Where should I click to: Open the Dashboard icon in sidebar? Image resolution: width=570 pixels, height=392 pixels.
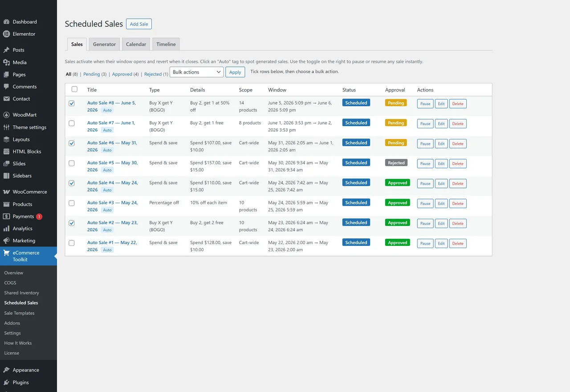pyautogui.click(x=6, y=22)
